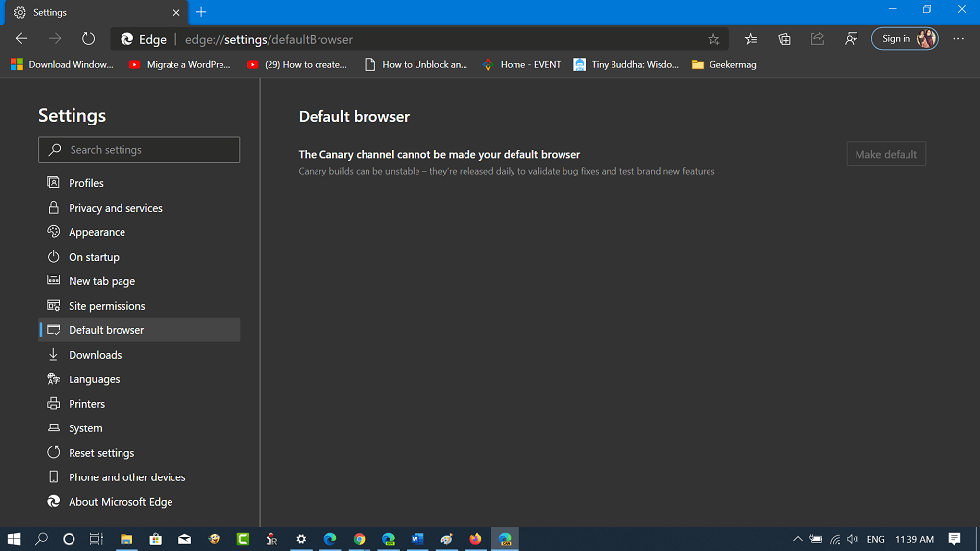Close the Settings tab
The height and width of the screenshot is (551, 980).
click(x=176, y=12)
